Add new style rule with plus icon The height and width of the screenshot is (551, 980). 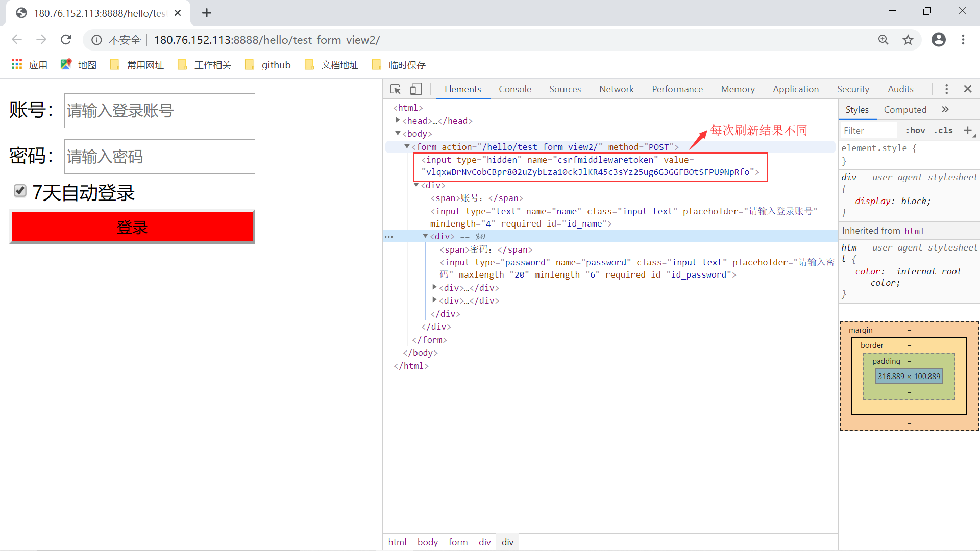(967, 130)
